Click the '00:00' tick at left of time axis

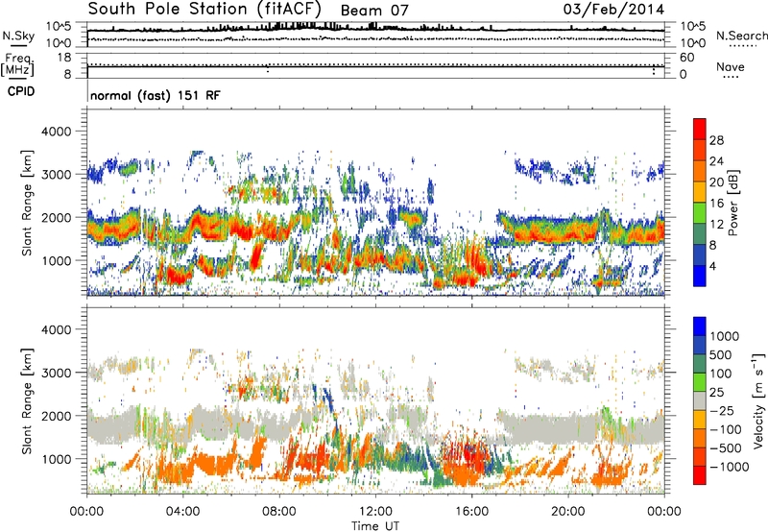[x=87, y=512]
